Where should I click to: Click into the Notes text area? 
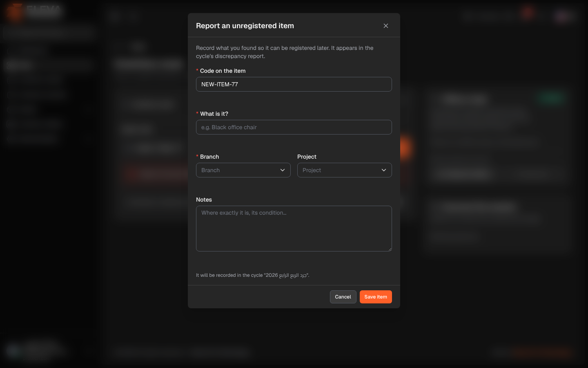click(x=294, y=229)
